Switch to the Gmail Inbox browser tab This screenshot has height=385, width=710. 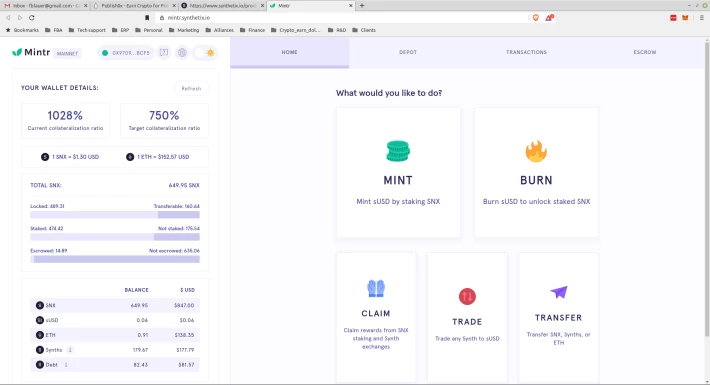tap(44, 5)
